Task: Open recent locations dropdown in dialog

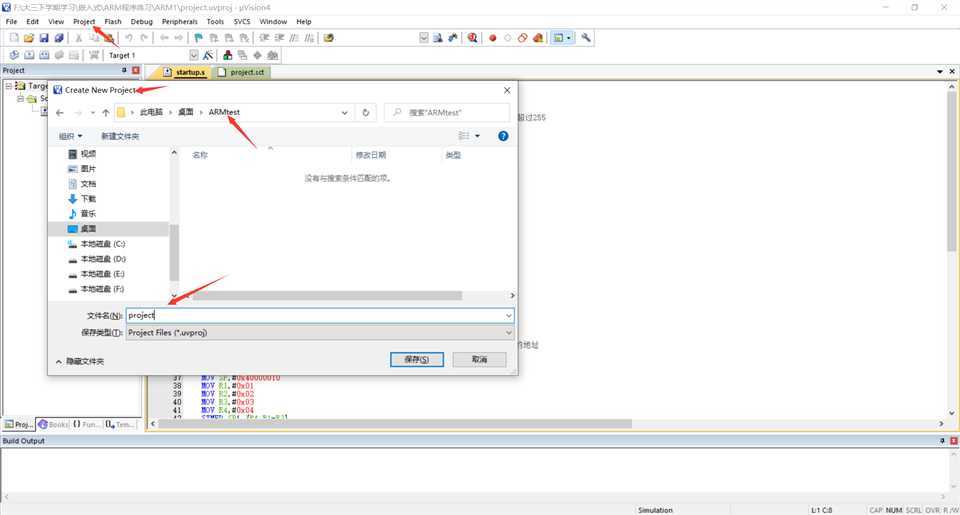Action: click(x=92, y=113)
